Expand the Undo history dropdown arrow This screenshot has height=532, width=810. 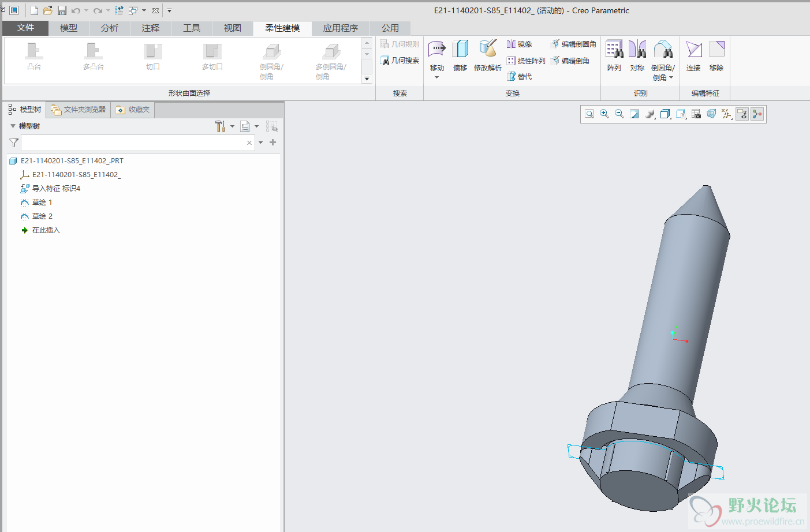tap(86, 10)
